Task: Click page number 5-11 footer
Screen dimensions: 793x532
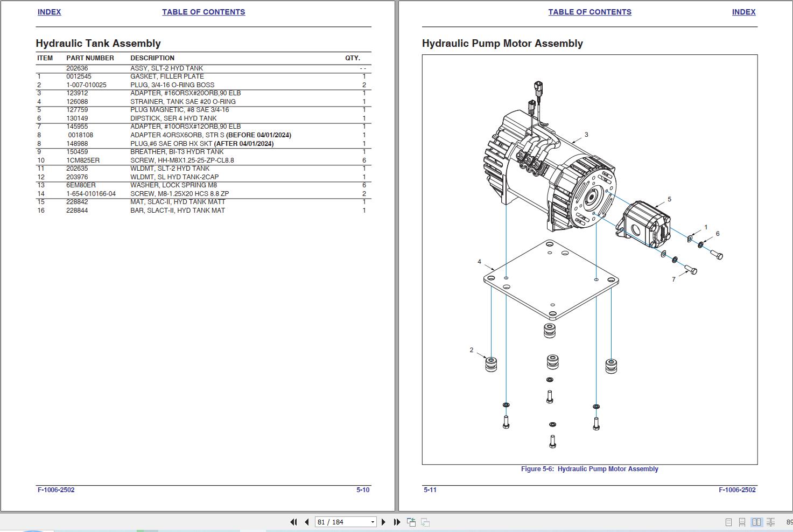Action: pos(430,490)
